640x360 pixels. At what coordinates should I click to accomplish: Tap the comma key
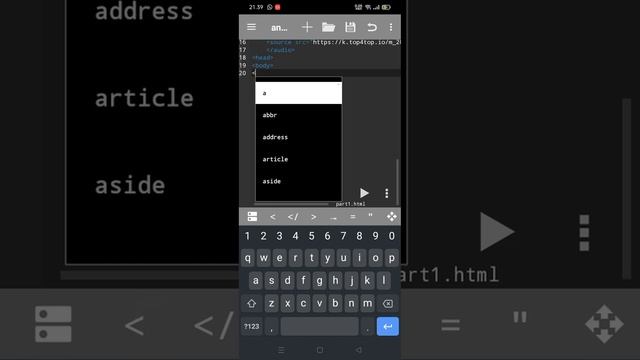point(271,326)
